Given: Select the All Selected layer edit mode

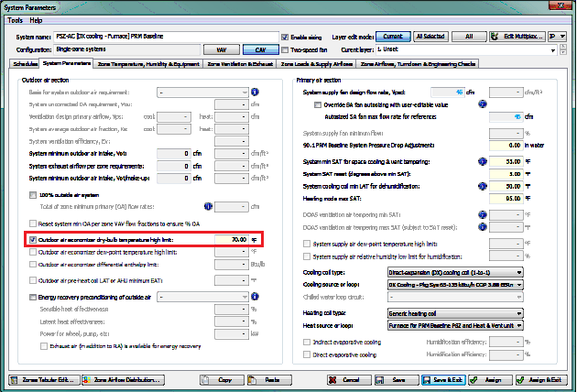Looking at the screenshot, I should tap(430, 36).
